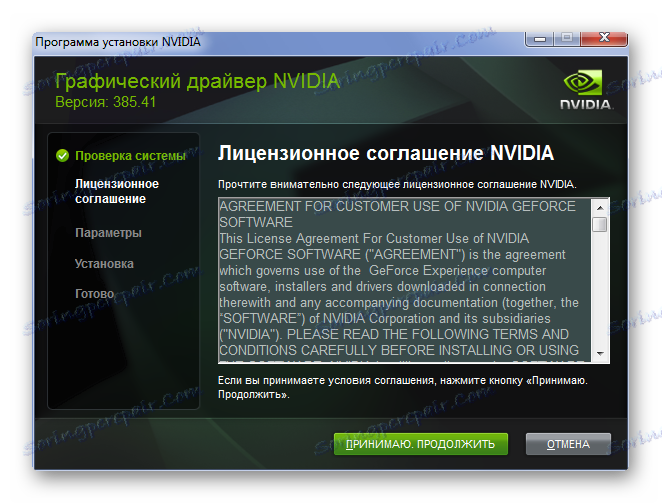Click the license agreement scrollbar thumb
Screen dimensions: 662x504
click(600, 224)
